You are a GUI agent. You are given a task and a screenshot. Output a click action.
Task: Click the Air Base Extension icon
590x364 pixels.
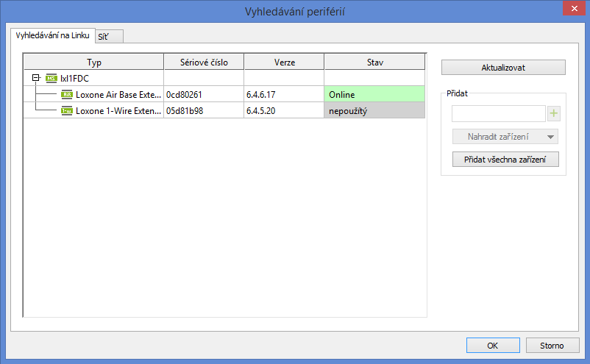tap(67, 94)
